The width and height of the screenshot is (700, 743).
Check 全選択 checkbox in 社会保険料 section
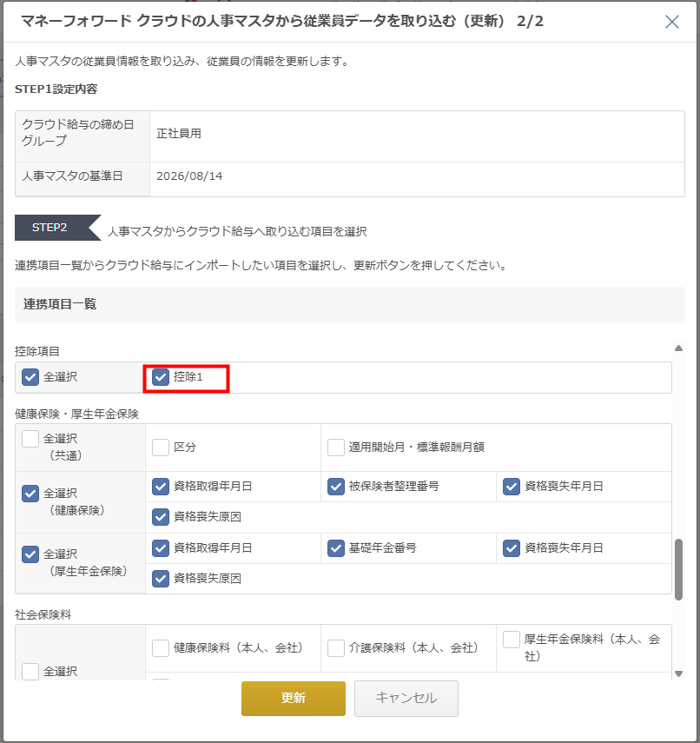click(30, 672)
